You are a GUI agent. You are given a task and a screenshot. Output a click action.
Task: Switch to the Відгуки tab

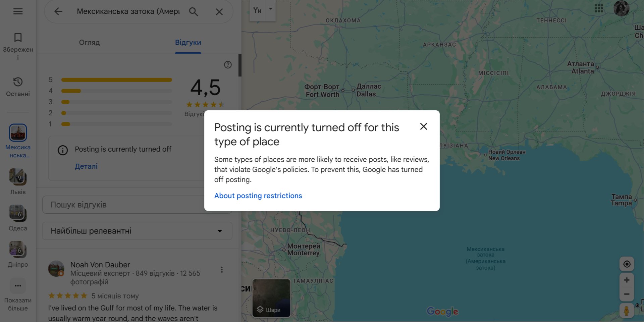click(188, 43)
